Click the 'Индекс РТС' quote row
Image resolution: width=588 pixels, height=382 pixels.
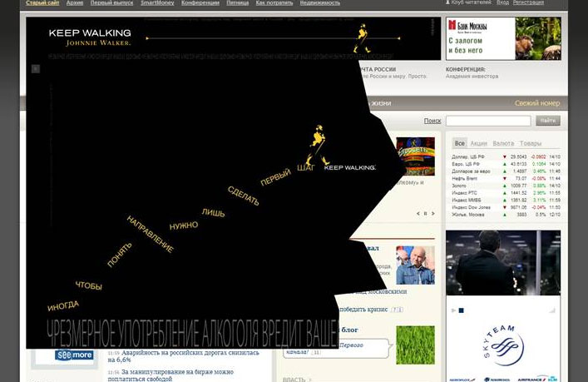(x=506, y=193)
